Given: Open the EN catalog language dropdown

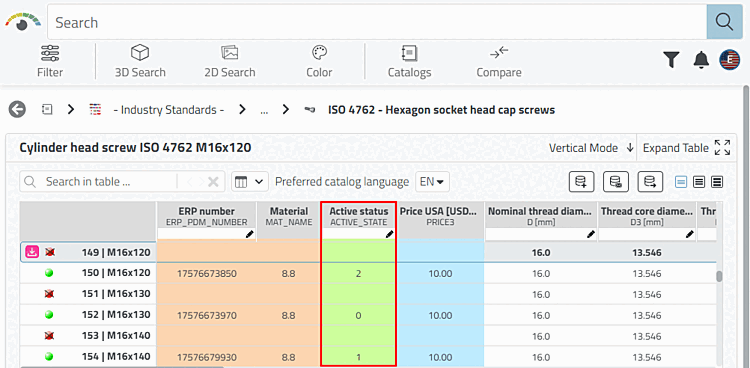Looking at the screenshot, I should 432,182.
